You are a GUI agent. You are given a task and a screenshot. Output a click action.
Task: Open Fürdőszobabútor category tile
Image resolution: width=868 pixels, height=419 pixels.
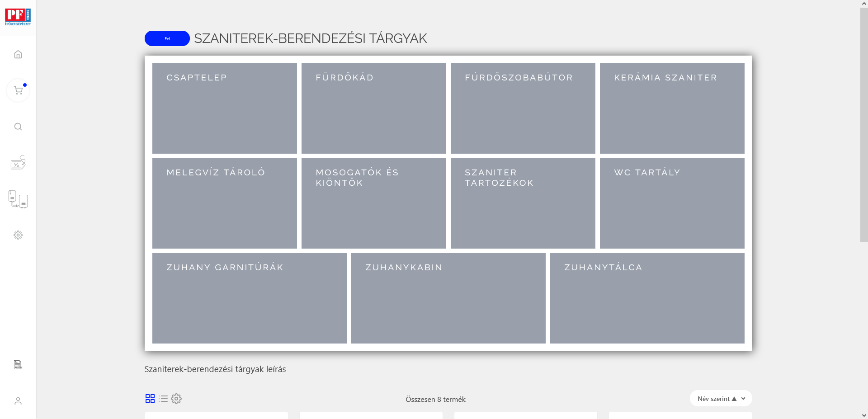pyautogui.click(x=523, y=108)
